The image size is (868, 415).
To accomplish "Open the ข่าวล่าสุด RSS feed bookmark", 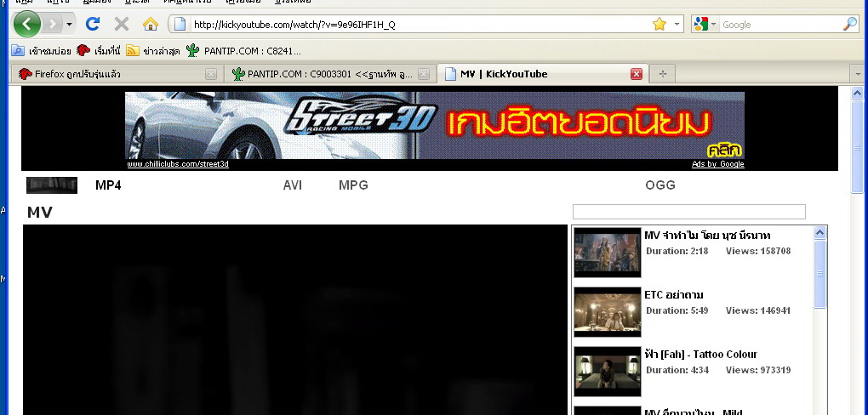I will tap(153, 51).
